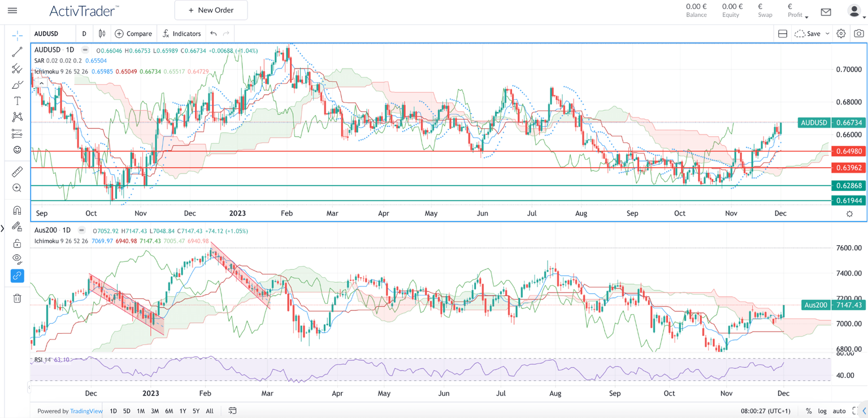The height and width of the screenshot is (418, 868).
Task: Click the trash icon to remove drawings
Action: click(17, 298)
